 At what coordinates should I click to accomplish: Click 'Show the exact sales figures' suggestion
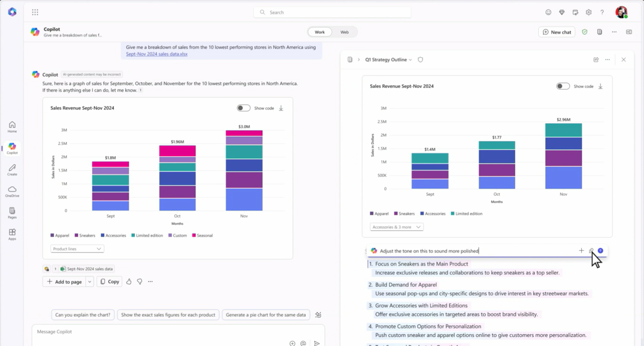[x=168, y=315]
